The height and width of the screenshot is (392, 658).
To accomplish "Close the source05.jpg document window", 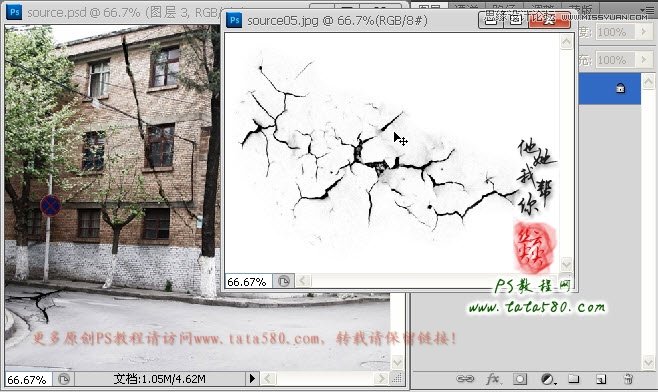I will pyautogui.click(x=550, y=20).
